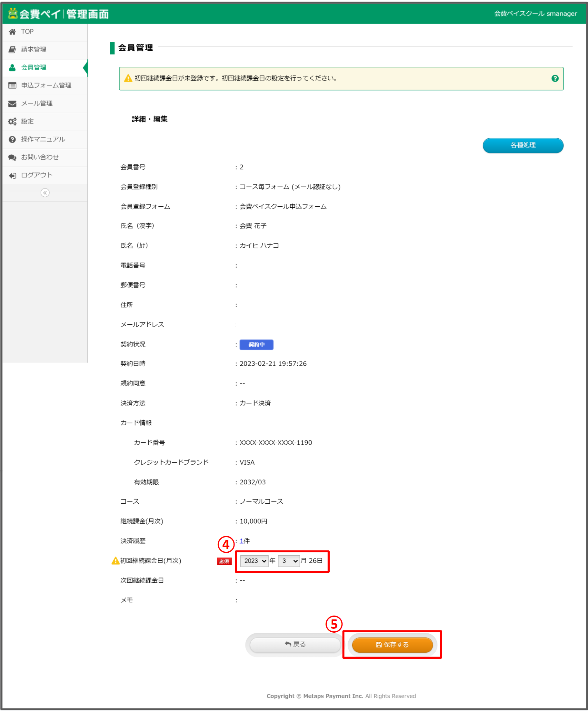Click the 設定 gears icon
The height and width of the screenshot is (711, 588).
[x=13, y=122]
